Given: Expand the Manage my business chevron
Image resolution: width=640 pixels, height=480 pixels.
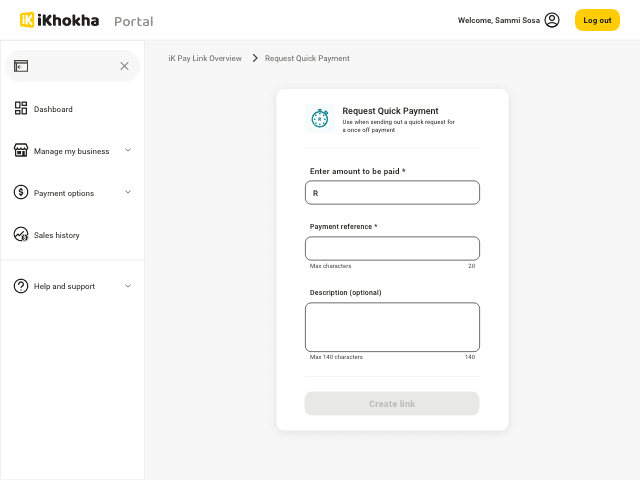Looking at the screenshot, I should pos(128,150).
